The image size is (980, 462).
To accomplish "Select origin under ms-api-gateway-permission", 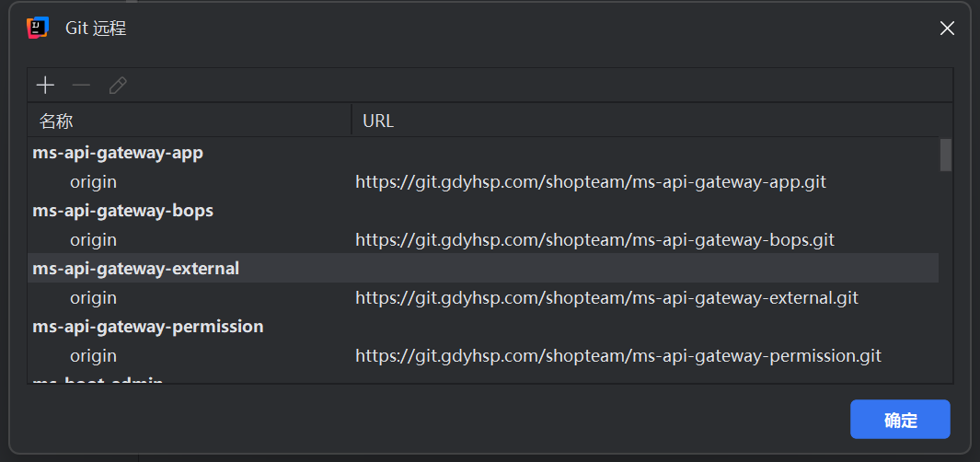I will pos(93,356).
